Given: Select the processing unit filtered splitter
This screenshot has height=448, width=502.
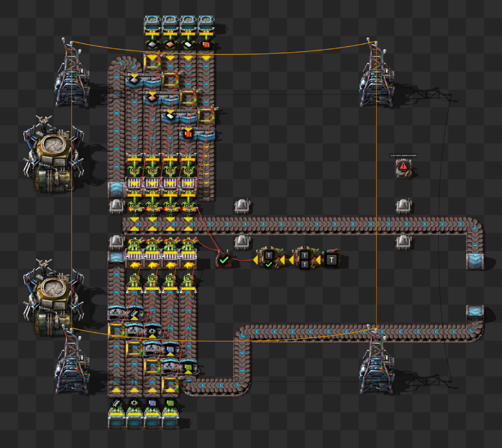Looking at the screenshot, I should pyautogui.click(x=161, y=349).
